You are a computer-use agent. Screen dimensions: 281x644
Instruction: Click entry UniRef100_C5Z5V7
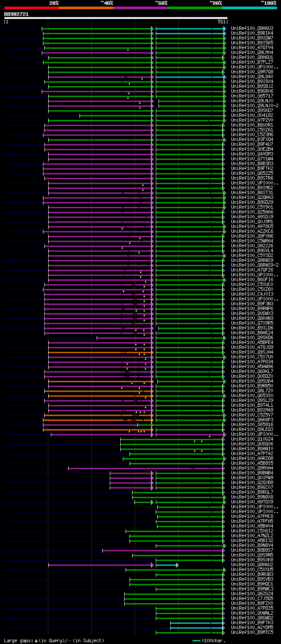pos(252,415)
